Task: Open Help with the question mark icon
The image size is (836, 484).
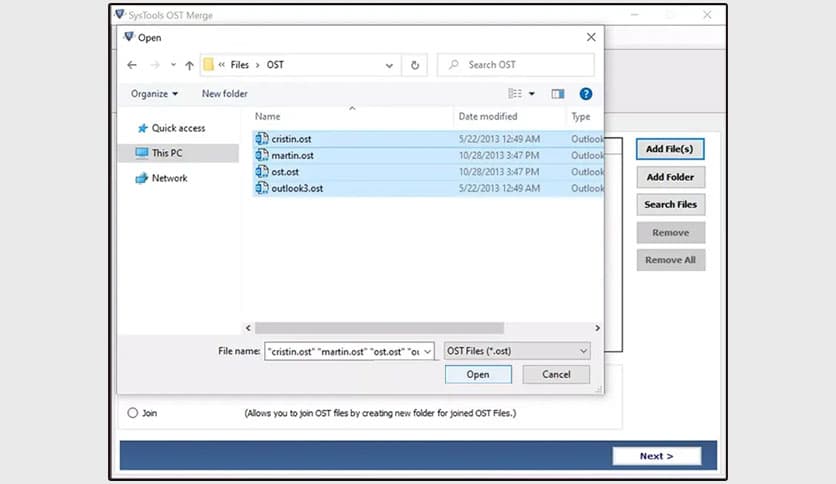Action: (585, 94)
